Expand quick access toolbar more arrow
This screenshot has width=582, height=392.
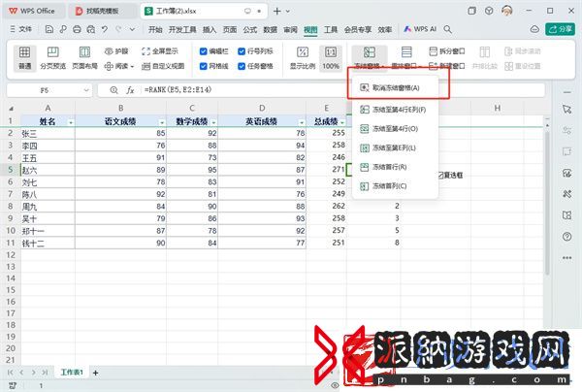(132, 29)
